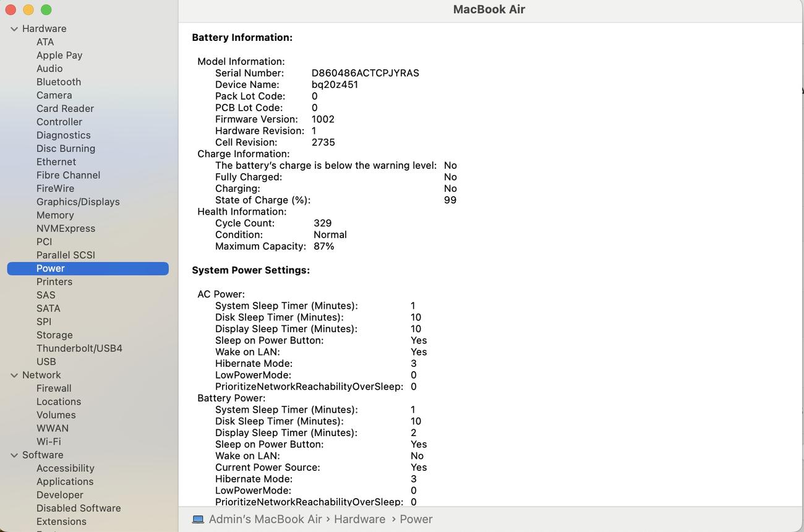Click the Condition value Normal
The image size is (804, 532).
[330, 235]
